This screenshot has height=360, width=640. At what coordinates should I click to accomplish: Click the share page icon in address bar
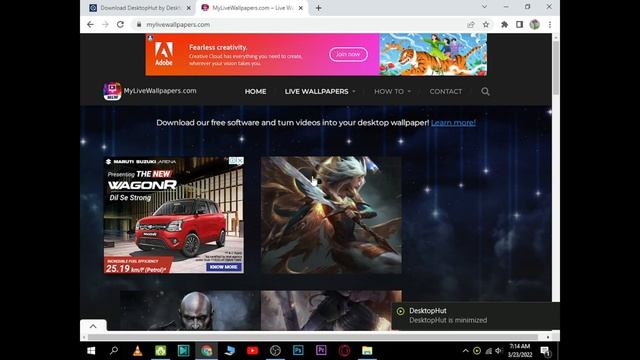tap(471, 24)
